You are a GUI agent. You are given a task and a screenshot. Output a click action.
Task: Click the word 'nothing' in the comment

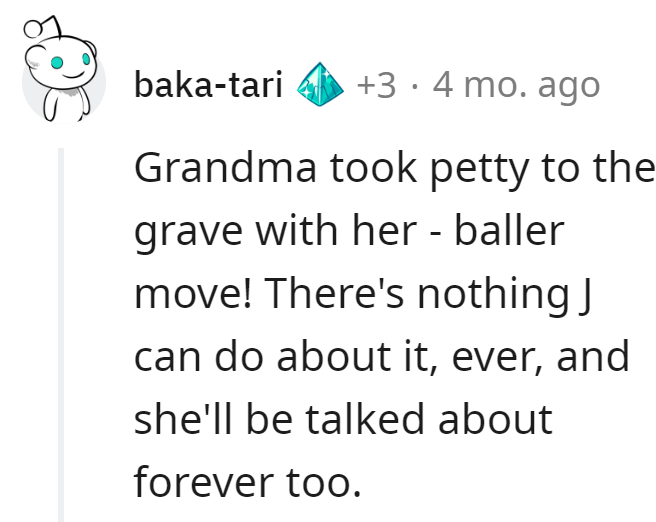coord(494,294)
